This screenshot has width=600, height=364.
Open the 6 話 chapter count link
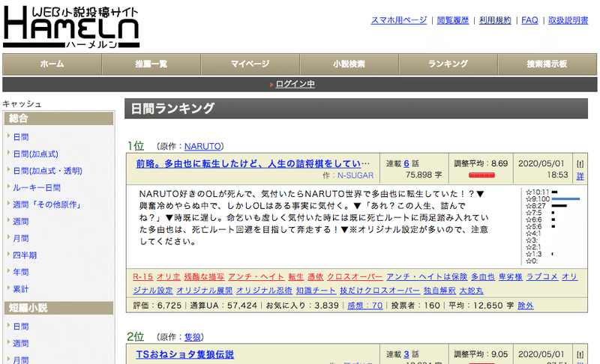coord(406,163)
